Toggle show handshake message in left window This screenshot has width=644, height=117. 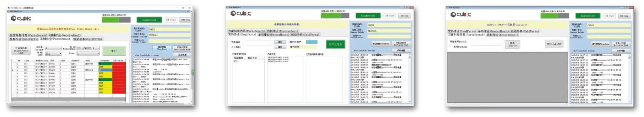pos(133,55)
